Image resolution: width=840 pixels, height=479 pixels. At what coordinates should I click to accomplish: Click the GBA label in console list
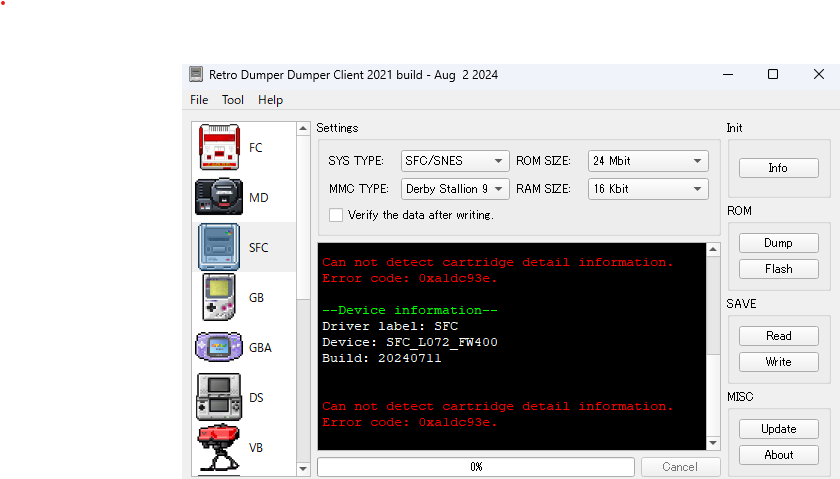(260, 348)
